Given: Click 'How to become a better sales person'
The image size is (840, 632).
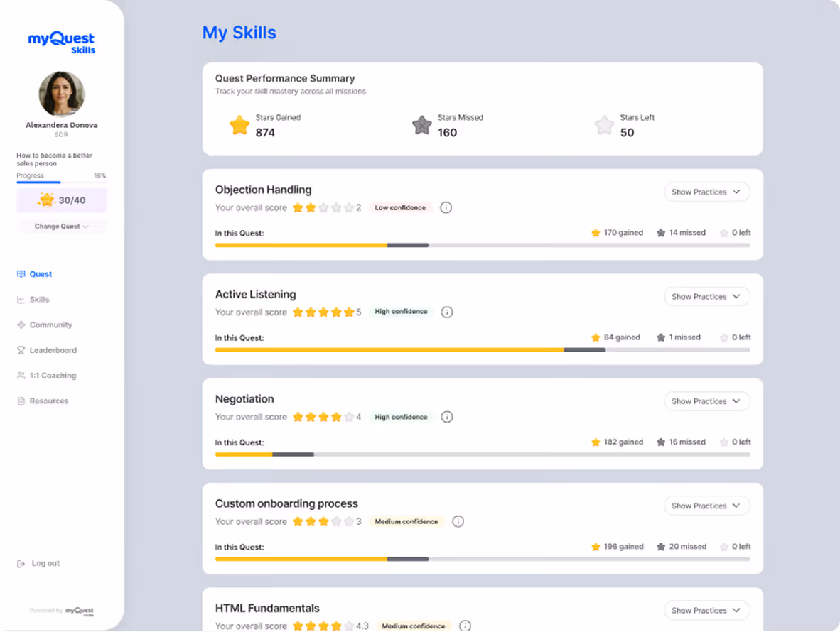Looking at the screenshot, I should [x=54, y=160].
